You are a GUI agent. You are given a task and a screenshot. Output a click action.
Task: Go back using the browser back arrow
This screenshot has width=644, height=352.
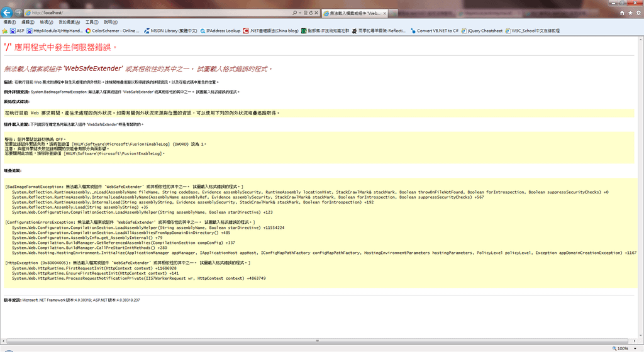tap(7, 13)
